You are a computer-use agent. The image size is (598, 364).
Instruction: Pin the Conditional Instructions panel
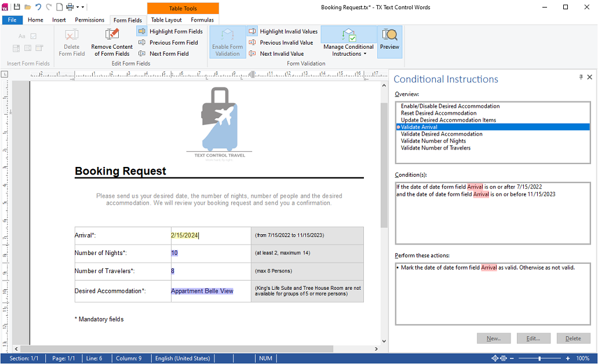pyautogui.click(x=581, y=77)
